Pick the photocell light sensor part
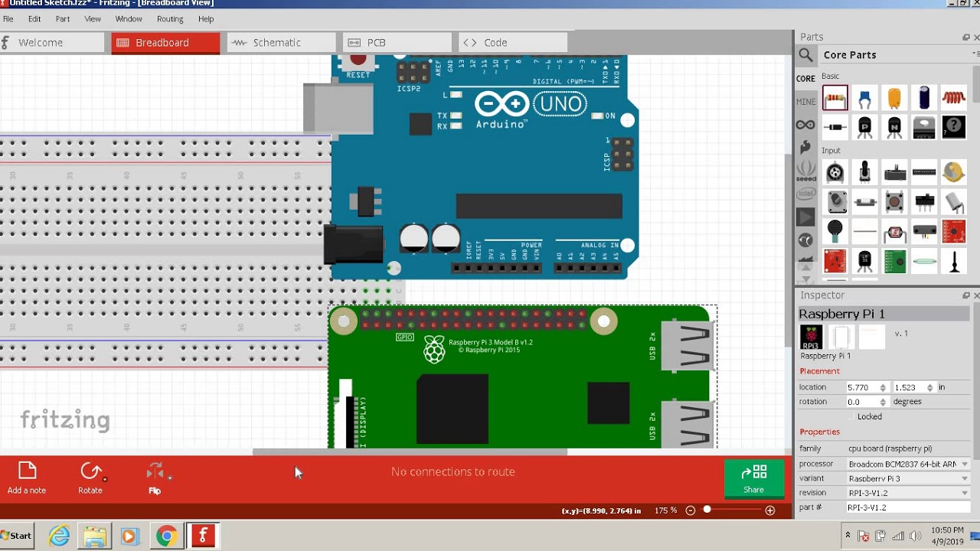980x551 pixels. click(x=894, y=232)
